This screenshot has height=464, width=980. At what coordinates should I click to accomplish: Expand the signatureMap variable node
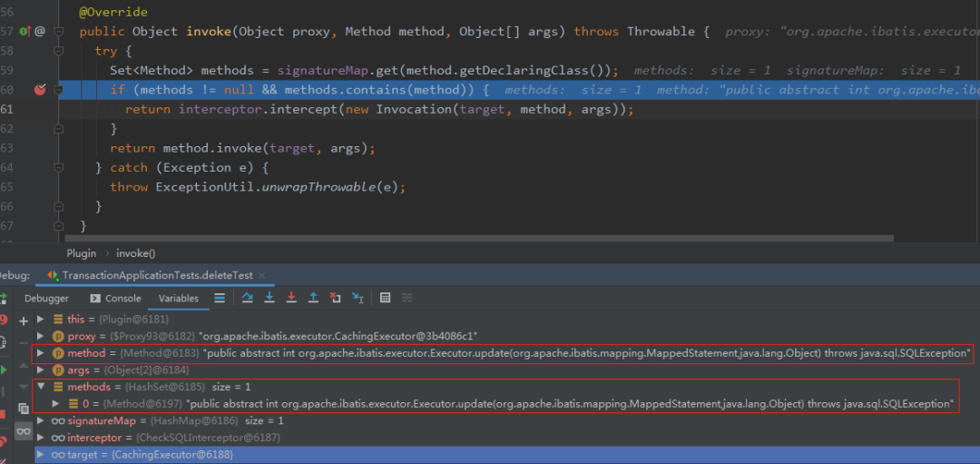[x=41, y=420]
